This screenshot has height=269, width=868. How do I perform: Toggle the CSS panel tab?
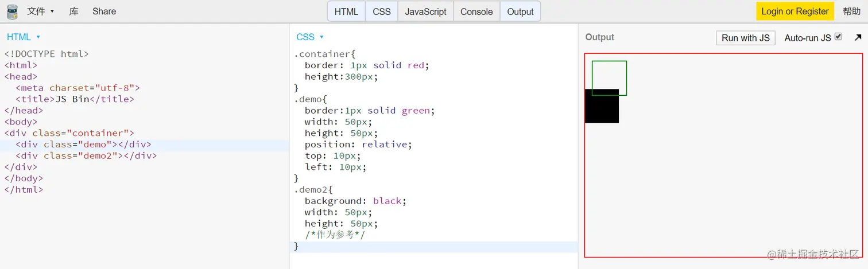click(x=382, y=11)
